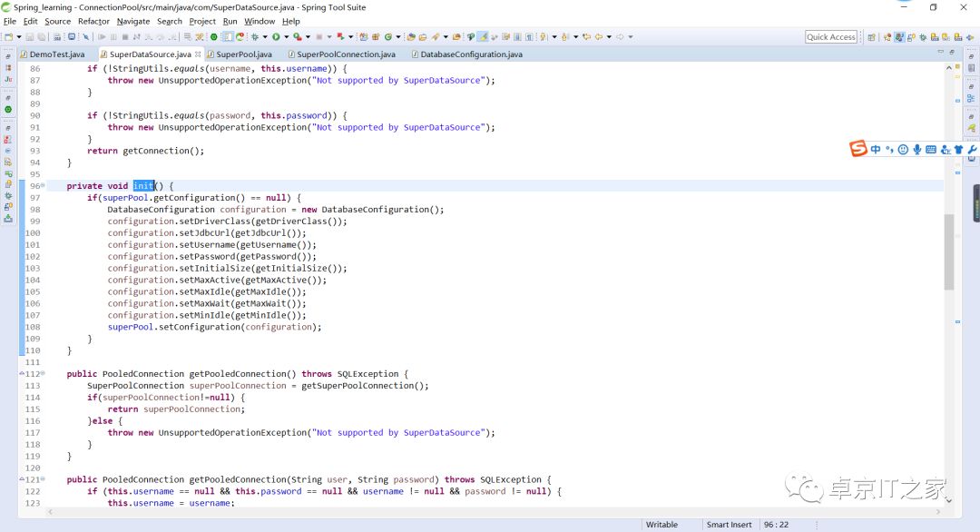Open the Run configurations dropdown arrow
Screen dimensions: 980x532
[x=286, y=37]
